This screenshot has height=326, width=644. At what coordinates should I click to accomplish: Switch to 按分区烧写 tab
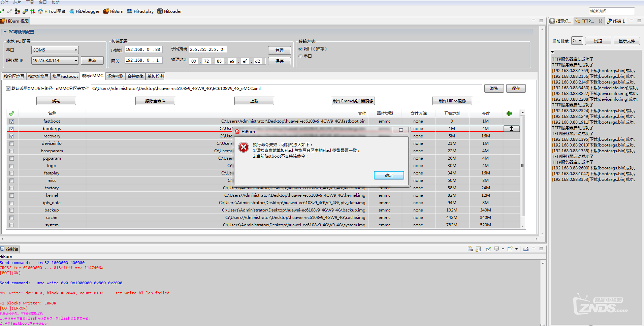click(14, 76)
